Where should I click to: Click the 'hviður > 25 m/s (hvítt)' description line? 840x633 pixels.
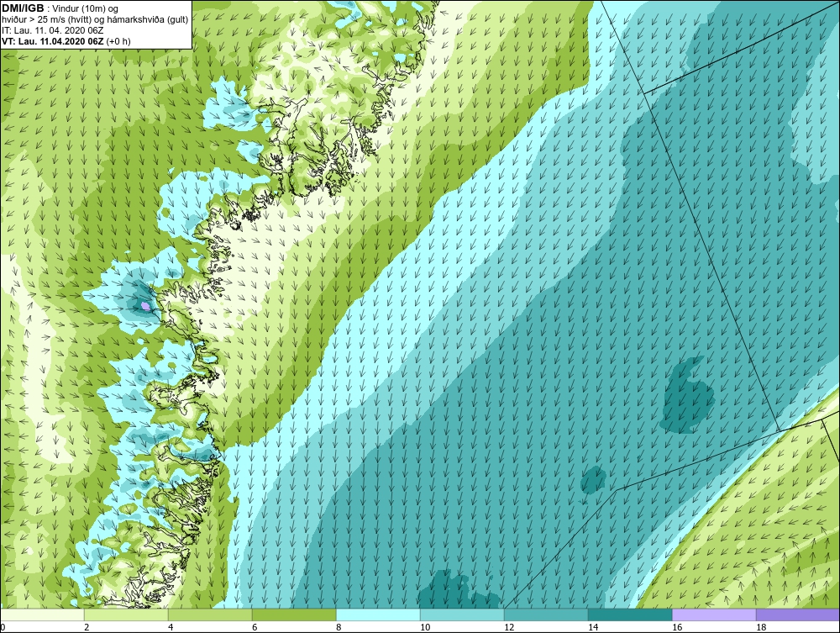95,19
